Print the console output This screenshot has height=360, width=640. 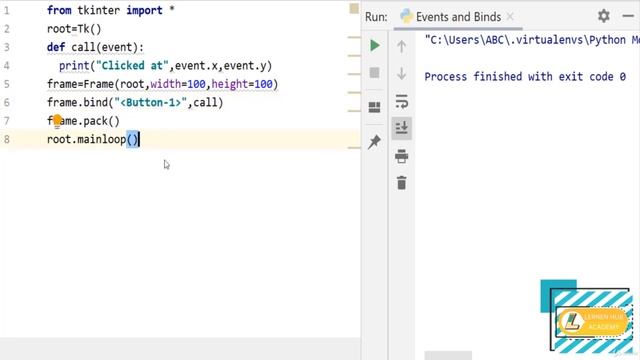pos(402,156)
